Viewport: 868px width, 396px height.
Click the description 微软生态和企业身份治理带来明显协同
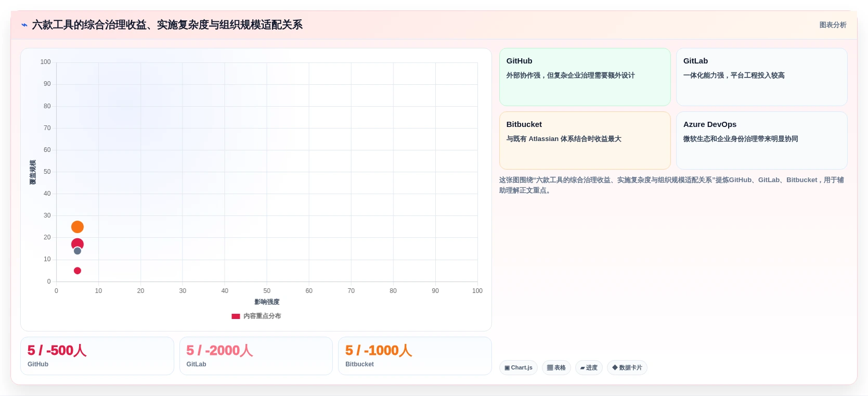(741, 139)
